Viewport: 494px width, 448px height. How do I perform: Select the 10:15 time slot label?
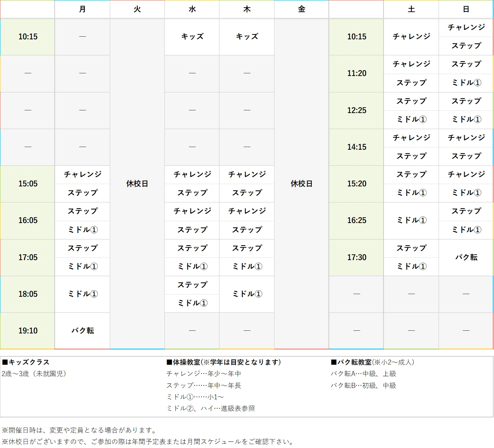[x=27, y=37]
